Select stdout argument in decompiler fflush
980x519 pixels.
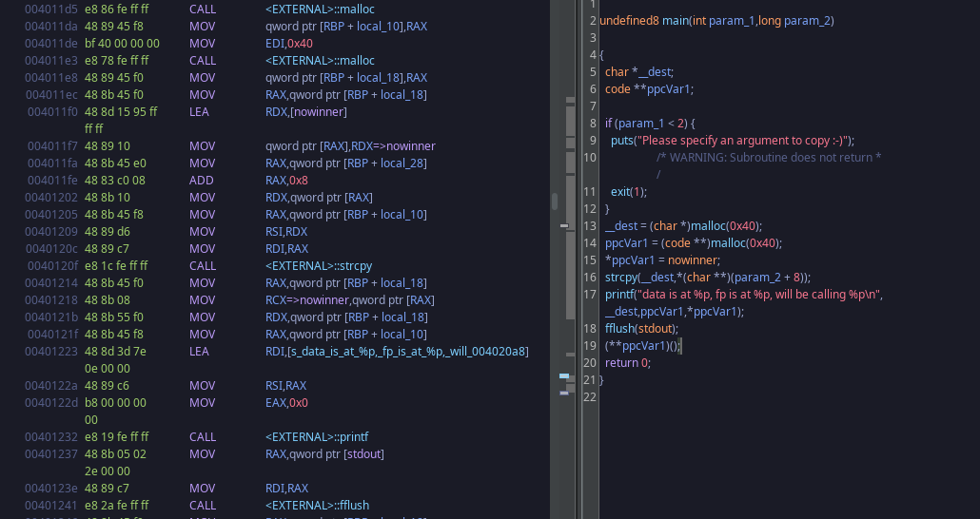click(x=657, y=329)
